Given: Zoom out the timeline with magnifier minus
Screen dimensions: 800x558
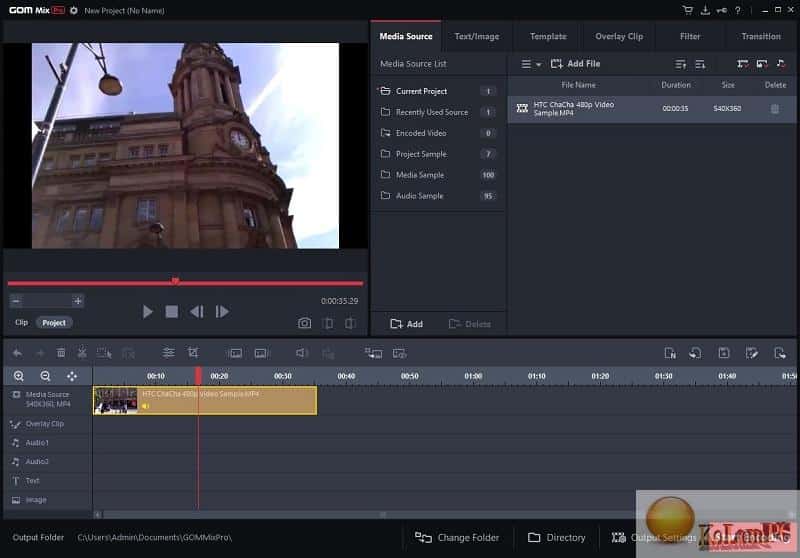Looking at the screenshot, I should point(45,376).
